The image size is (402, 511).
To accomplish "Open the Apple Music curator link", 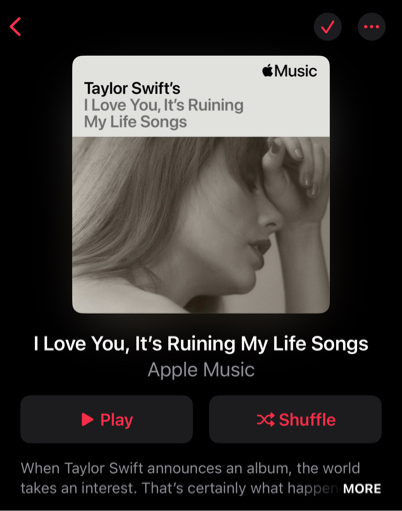I will (201, 370).
